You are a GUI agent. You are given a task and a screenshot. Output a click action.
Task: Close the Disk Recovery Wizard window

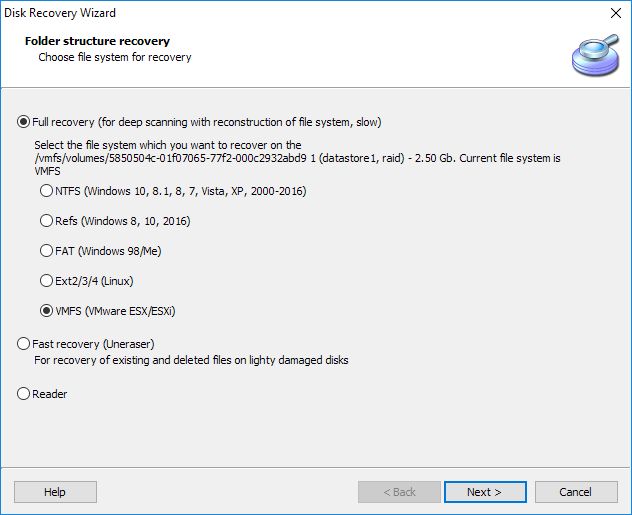[x=615, y=13]
